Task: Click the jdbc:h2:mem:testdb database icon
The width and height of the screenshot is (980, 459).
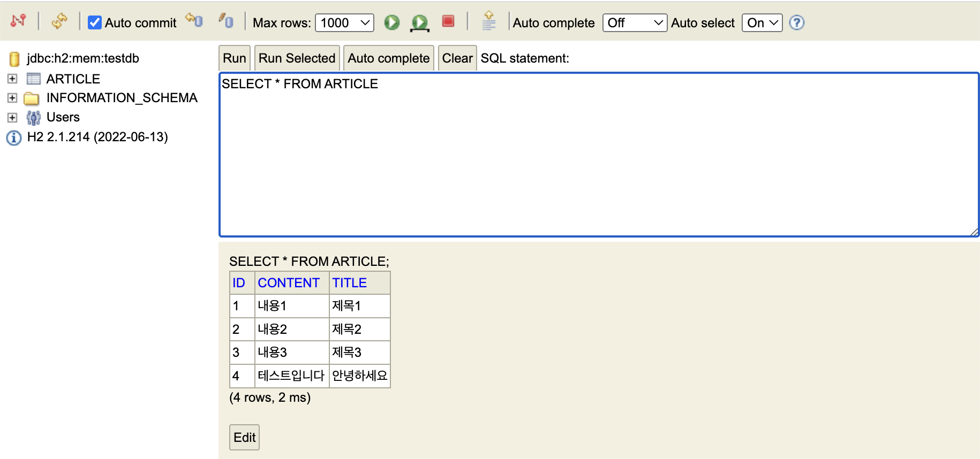Action: 14,59
